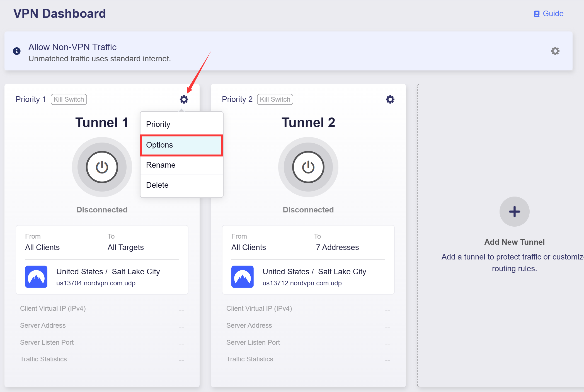Toggle Tunnel 2 power button
Viewport: 584px width, 392px height.
[308, 167]
